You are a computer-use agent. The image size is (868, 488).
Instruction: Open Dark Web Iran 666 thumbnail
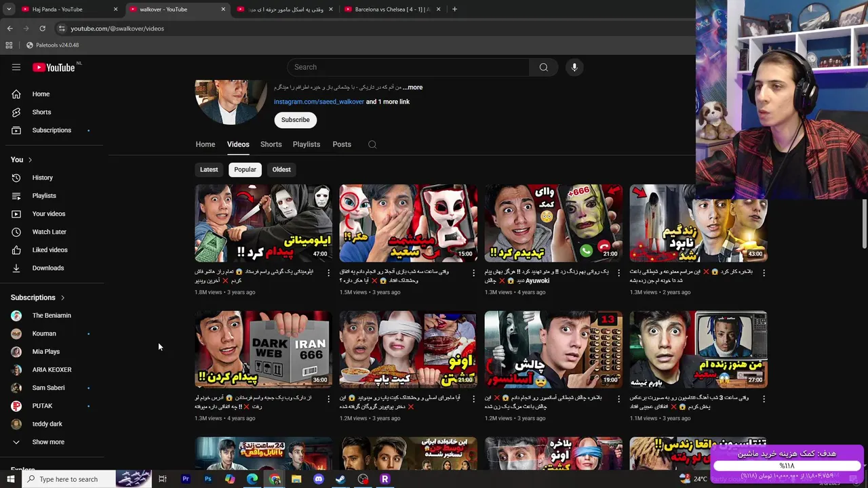264,349
